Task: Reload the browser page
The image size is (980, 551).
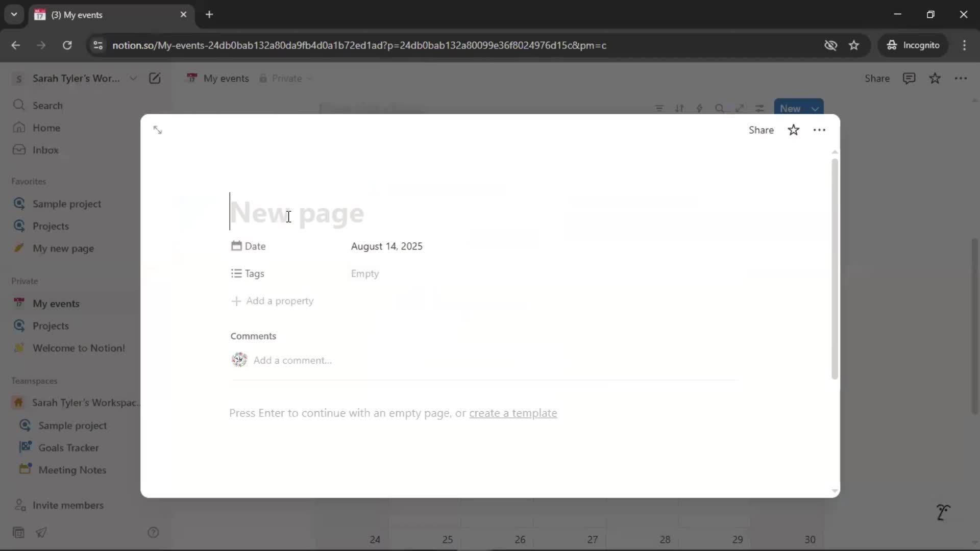Action: 67,45
